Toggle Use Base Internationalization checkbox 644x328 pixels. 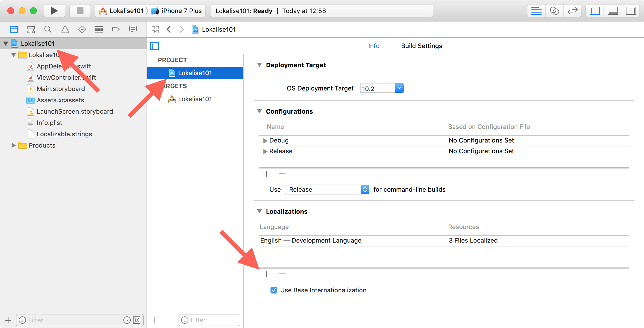(274, 290)
